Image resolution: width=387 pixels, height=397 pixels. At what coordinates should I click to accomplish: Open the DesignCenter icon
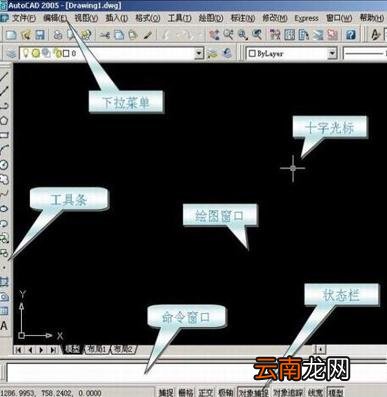[289, 35]
